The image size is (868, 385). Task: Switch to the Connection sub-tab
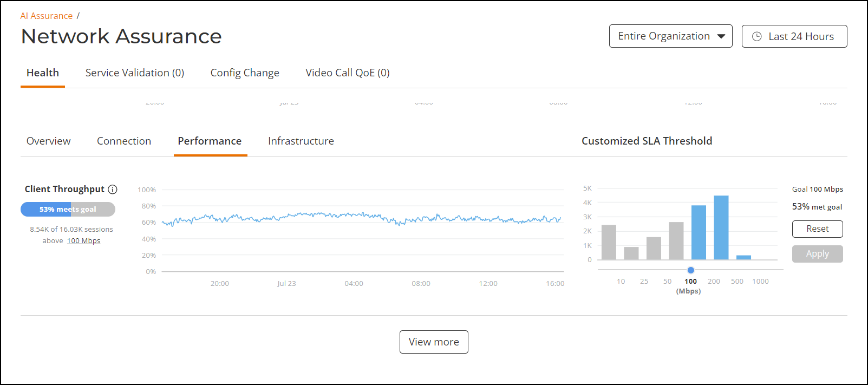click(x=124, y=141)
